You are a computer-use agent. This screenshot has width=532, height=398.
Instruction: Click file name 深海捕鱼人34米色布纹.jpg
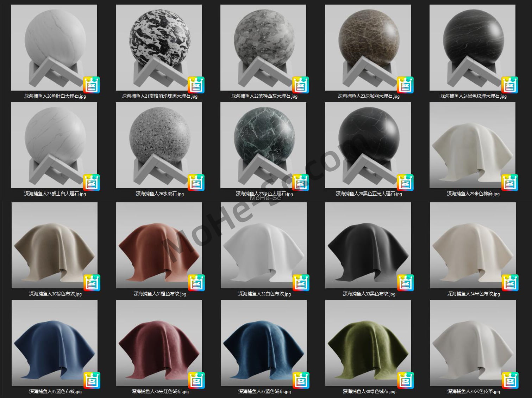tap(474, 294)
